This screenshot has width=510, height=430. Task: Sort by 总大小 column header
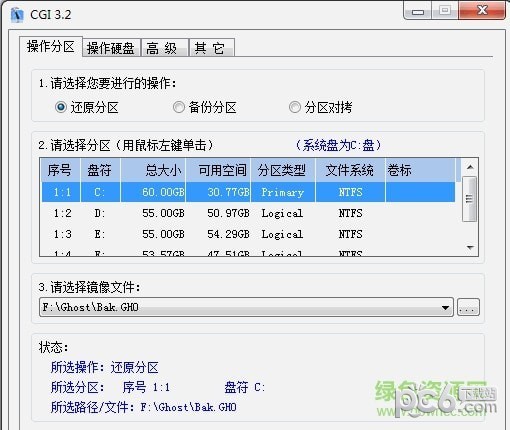(153, 170)
